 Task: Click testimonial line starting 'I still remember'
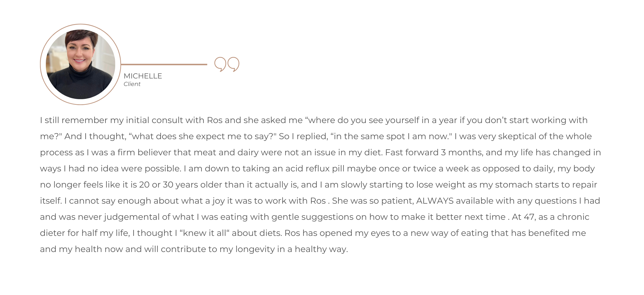314,120
